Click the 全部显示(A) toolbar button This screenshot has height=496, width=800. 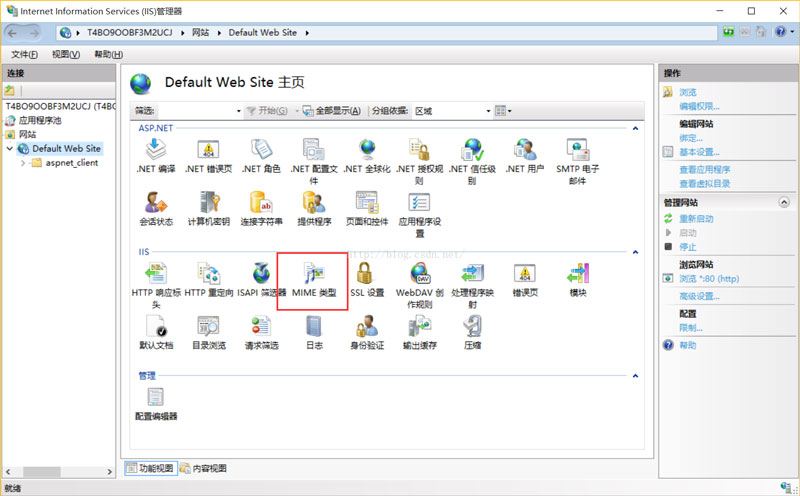tap(332, 111)
